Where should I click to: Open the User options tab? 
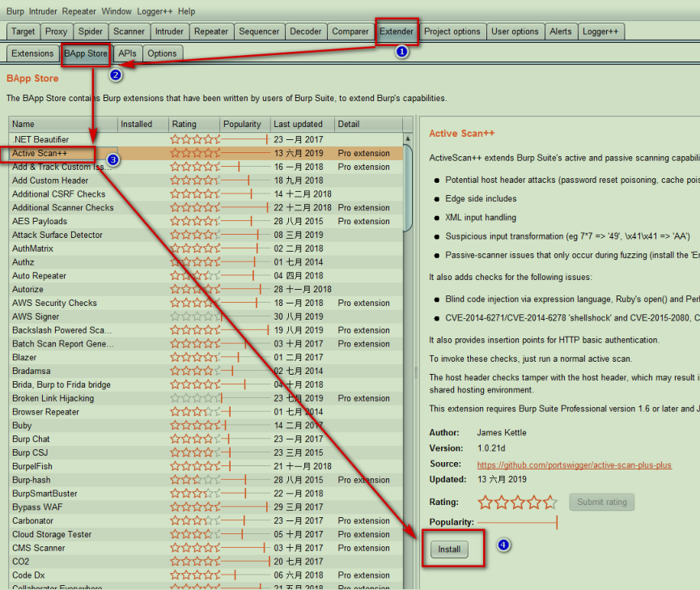click(x=515, y=32)
